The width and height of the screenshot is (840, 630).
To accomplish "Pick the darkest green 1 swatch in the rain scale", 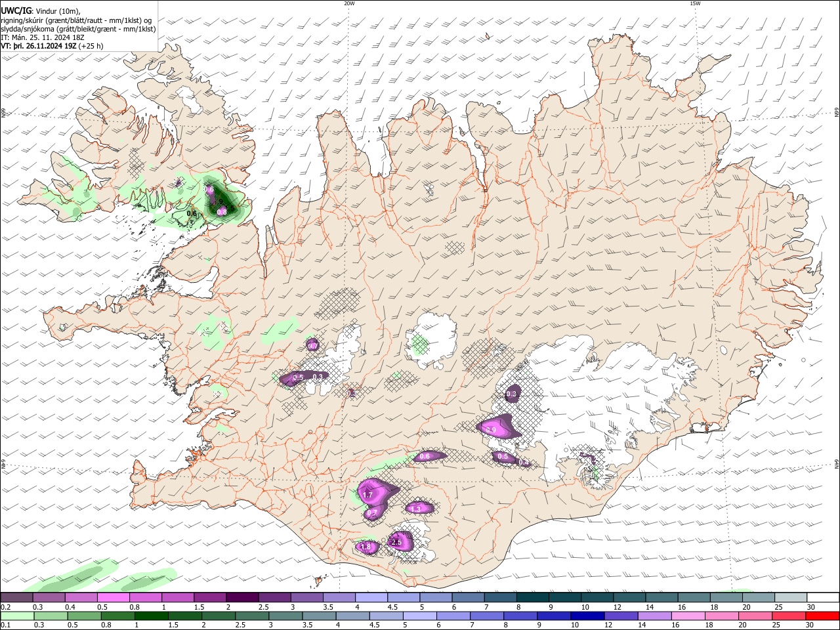I will pyautogui.click(x=151, y=616).
